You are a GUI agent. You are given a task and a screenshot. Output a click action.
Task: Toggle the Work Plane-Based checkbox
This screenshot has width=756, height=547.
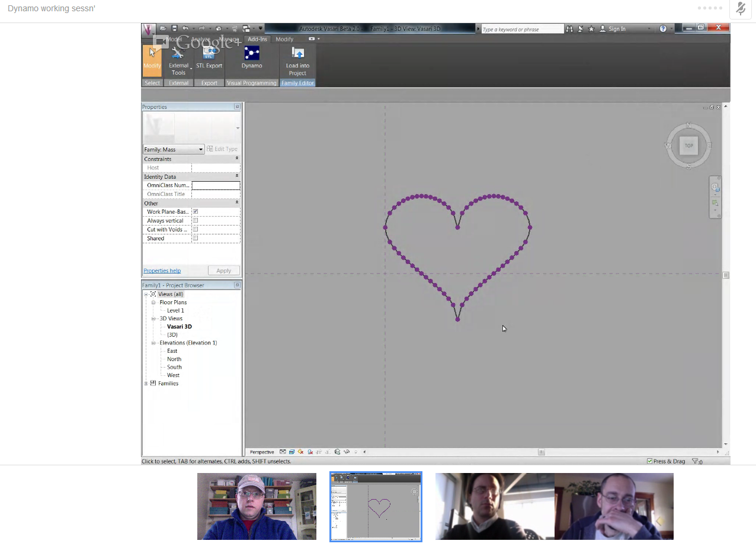(x=196, y=211)
